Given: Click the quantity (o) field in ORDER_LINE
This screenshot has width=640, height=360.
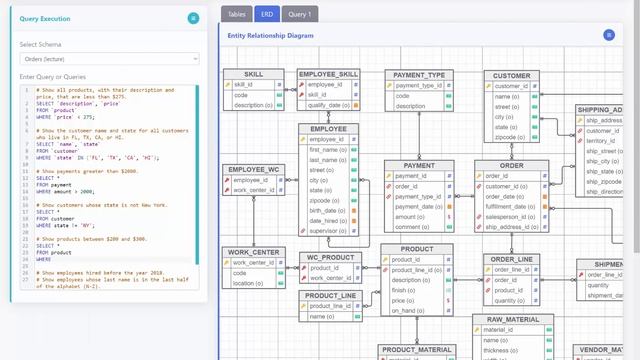Looking at the screenshot, I should click(x=509, y=300).
